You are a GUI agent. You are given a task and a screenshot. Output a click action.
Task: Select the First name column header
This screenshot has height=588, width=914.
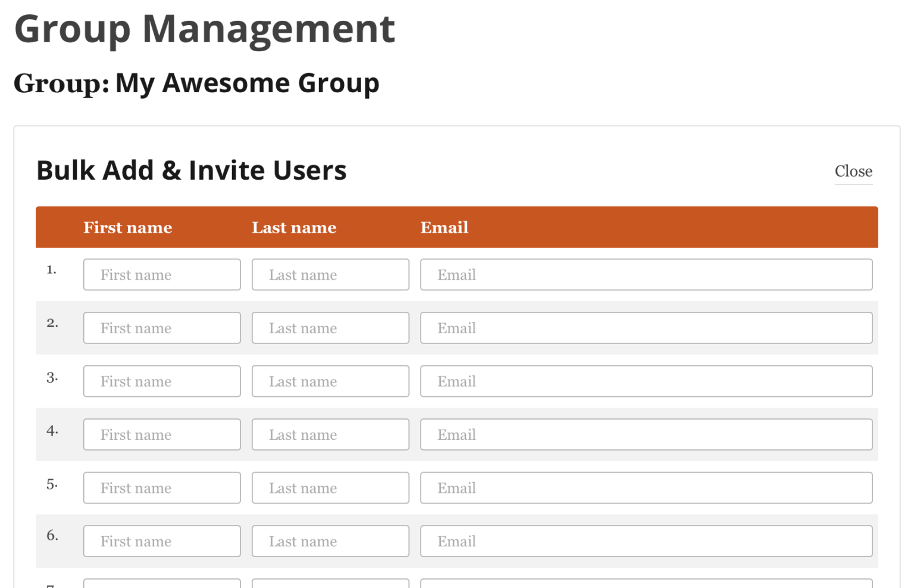point(127,227)
